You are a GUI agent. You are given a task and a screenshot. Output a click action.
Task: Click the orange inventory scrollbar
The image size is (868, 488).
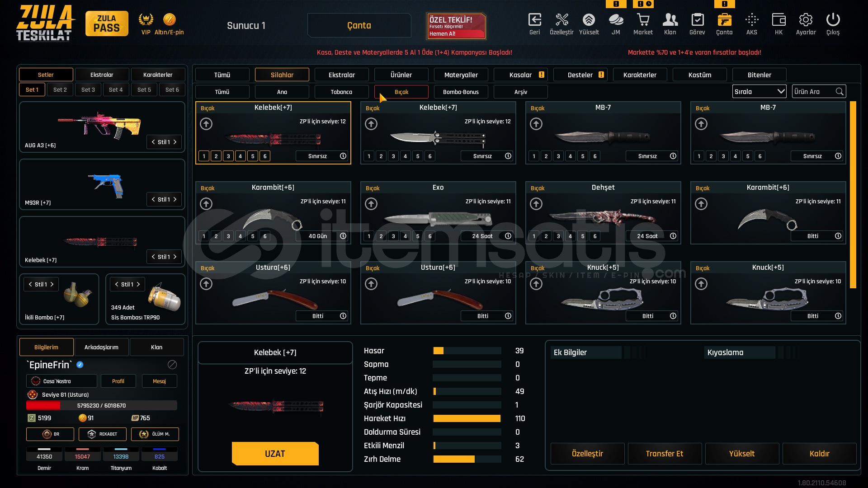tap(853, 194)
